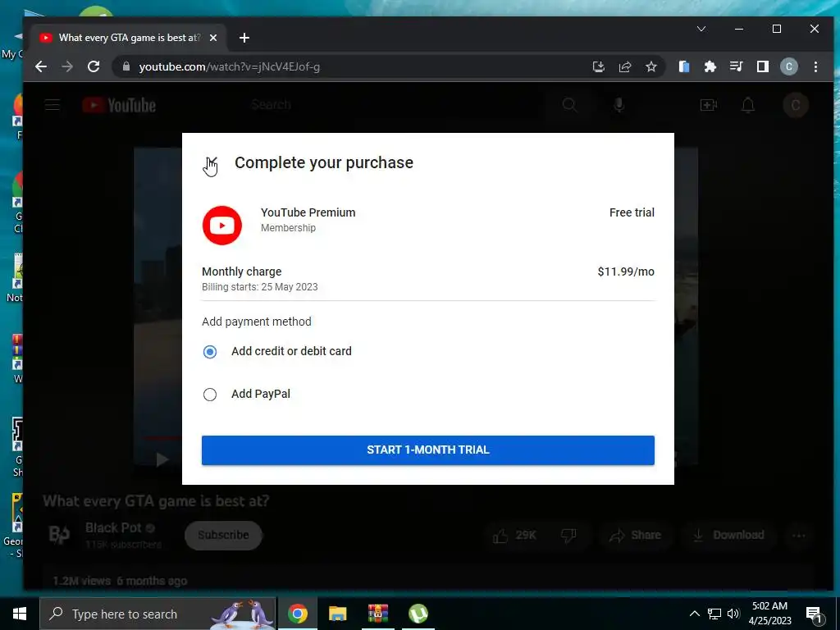Open the Black Pot channel name
Image resolution: width=840 pixels, height=630 pixels.
coord(113,527)
